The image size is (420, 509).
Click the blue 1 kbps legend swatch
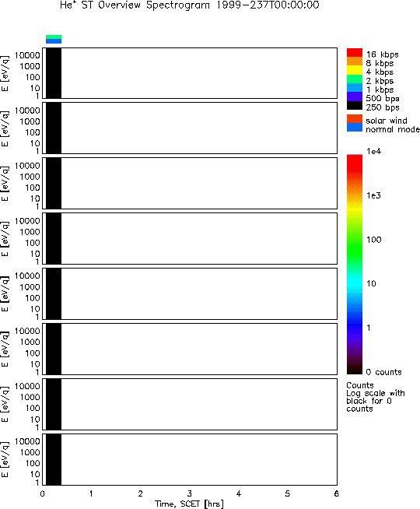pyautogui.click(x=355, y=88)
